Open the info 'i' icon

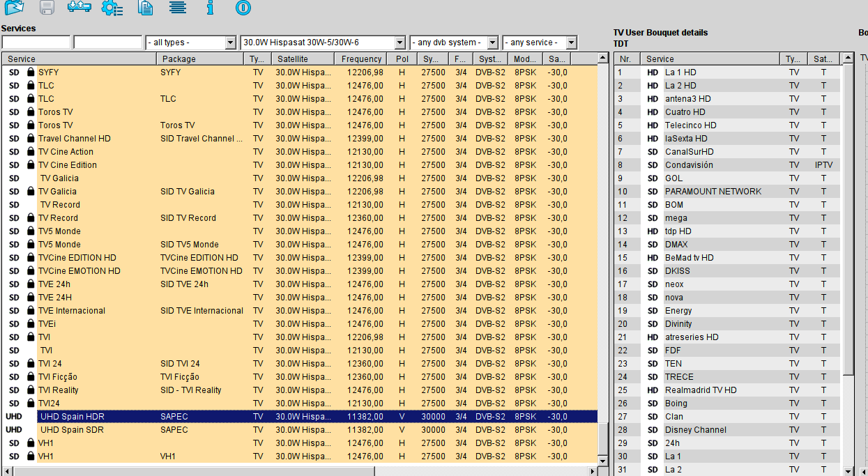click(210, 8)
